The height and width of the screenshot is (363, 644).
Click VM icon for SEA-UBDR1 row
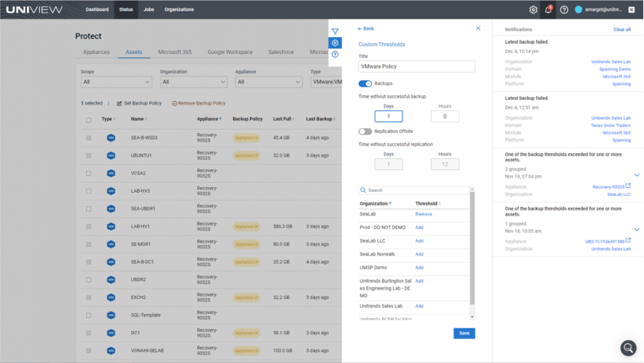click(x=111, y=209)
